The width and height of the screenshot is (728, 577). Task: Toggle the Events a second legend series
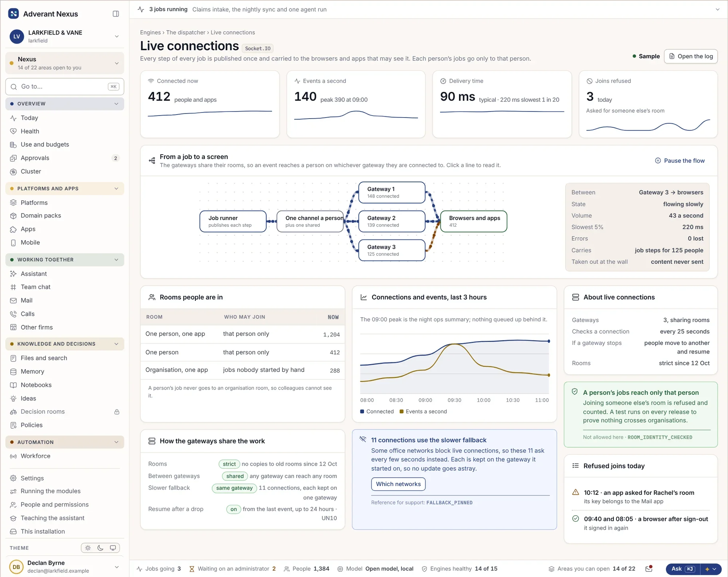click(423, 411)
